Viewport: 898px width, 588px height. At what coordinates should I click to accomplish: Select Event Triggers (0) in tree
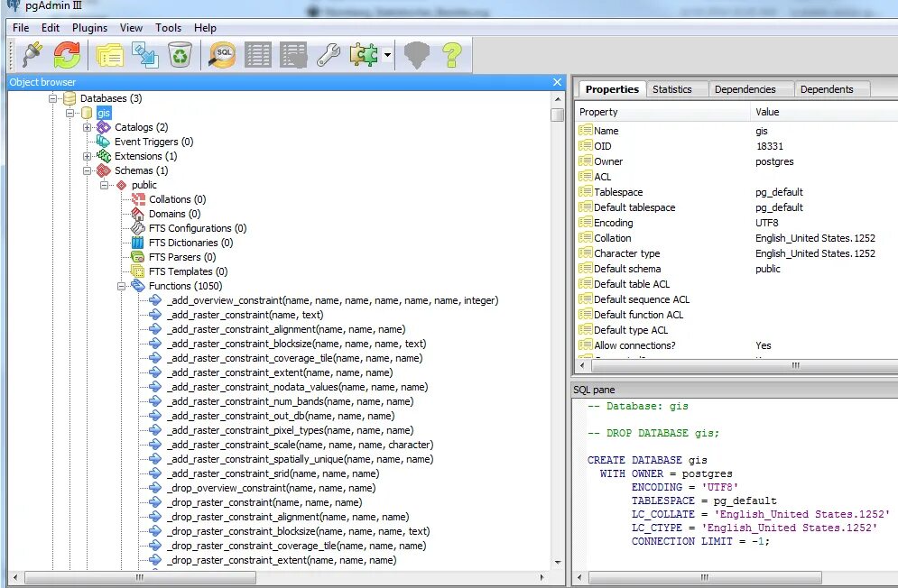153,142
